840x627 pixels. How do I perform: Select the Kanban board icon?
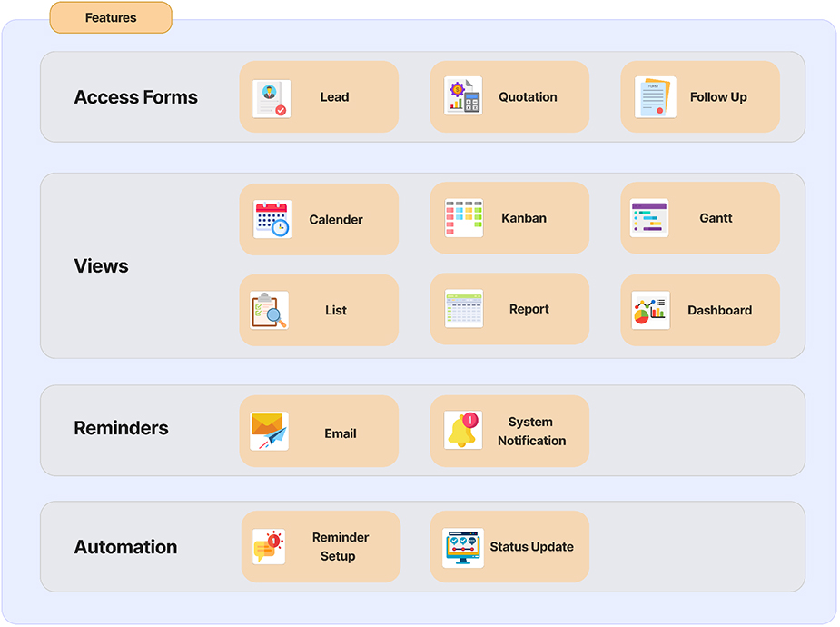tap(463, 219)
